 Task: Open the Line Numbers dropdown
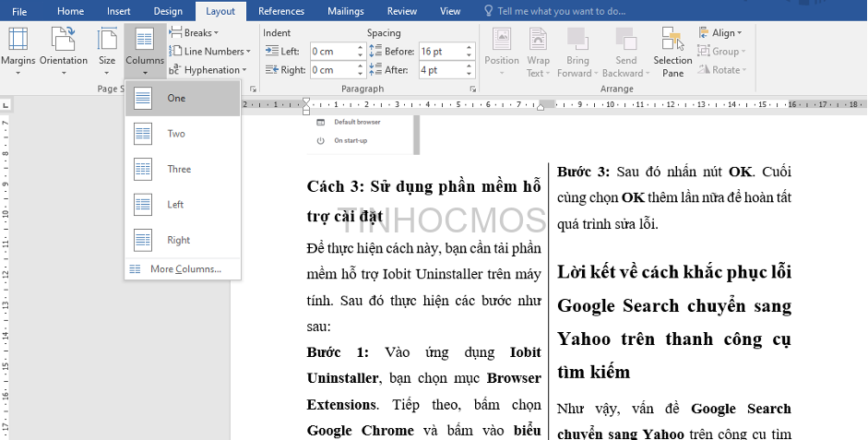click(209, 51)
